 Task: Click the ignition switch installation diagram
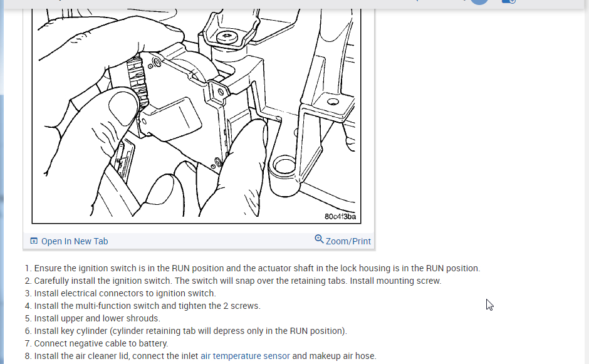(197, 116)
